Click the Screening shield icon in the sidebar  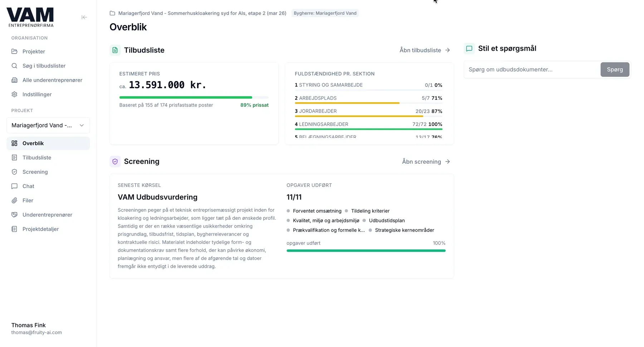[14, 172]
